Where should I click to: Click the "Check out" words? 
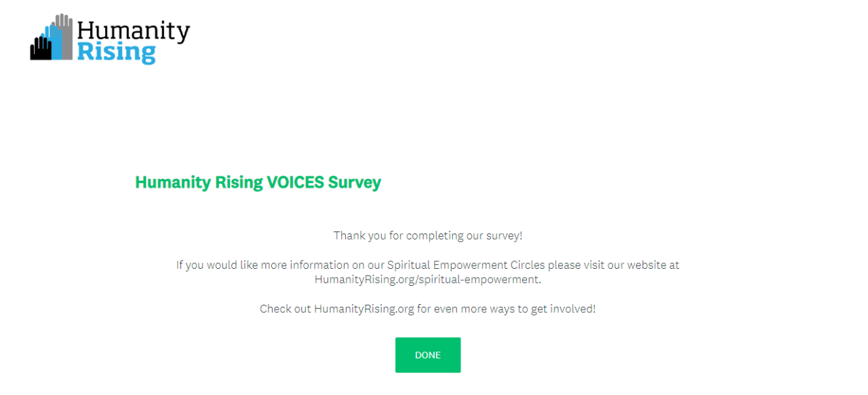pos(285,309)
